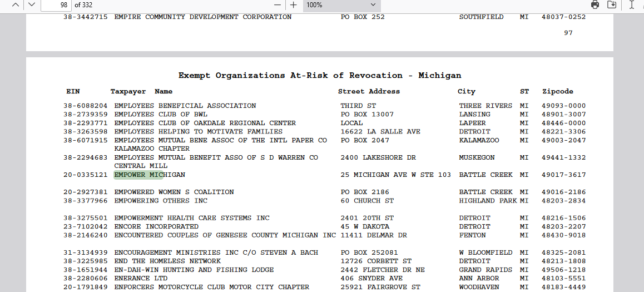This screenshot has height=292, width=644.
Task: Click zipcode 48183-4449
Action: point(563,287)
